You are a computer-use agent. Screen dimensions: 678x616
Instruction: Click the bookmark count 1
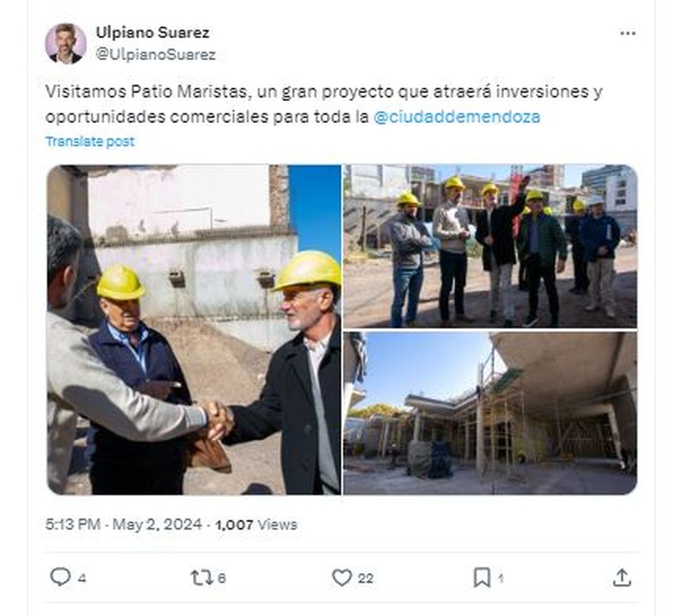click(501, 579)
